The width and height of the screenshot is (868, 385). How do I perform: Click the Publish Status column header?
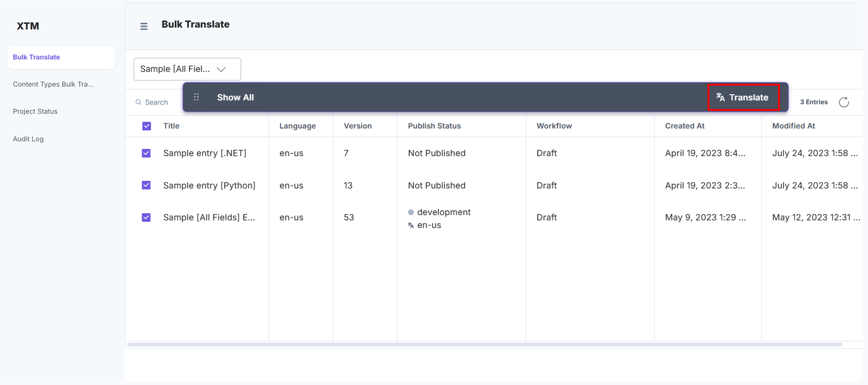coord(434,126)
